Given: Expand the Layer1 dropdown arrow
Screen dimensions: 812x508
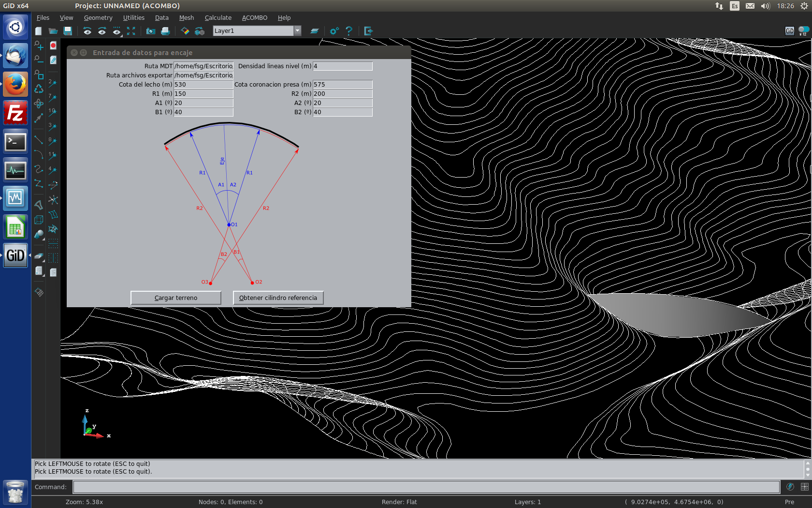Looking at the screenshot, I should (x=298, y=31).
